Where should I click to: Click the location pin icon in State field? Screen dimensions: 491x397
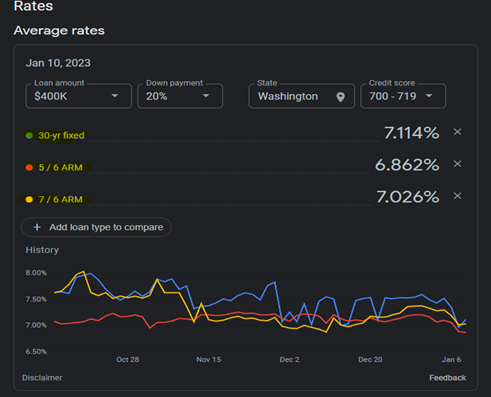tap(340, 97)
